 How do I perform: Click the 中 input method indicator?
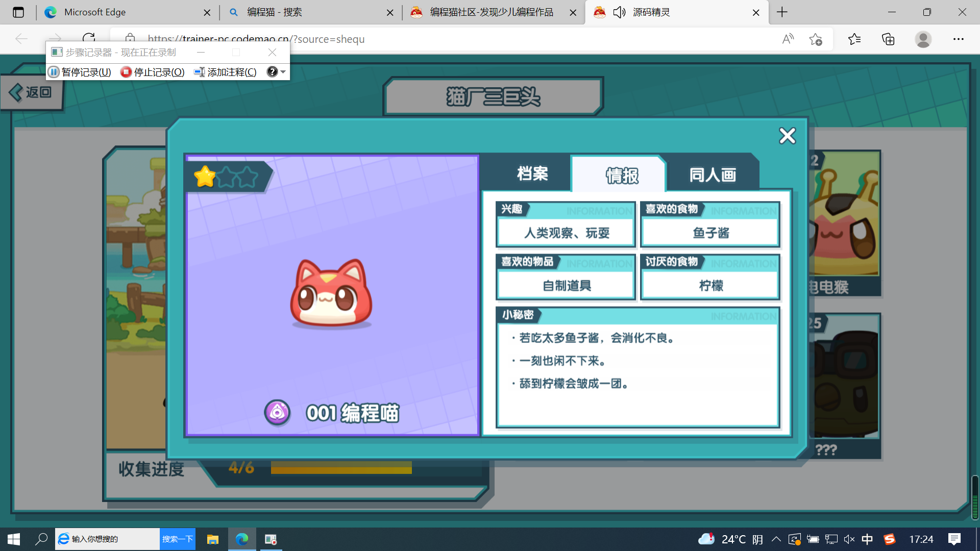867,539
